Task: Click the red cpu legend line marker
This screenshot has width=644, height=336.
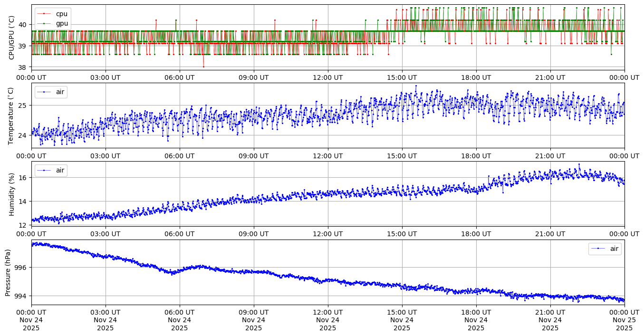Action: pos(44,14)
